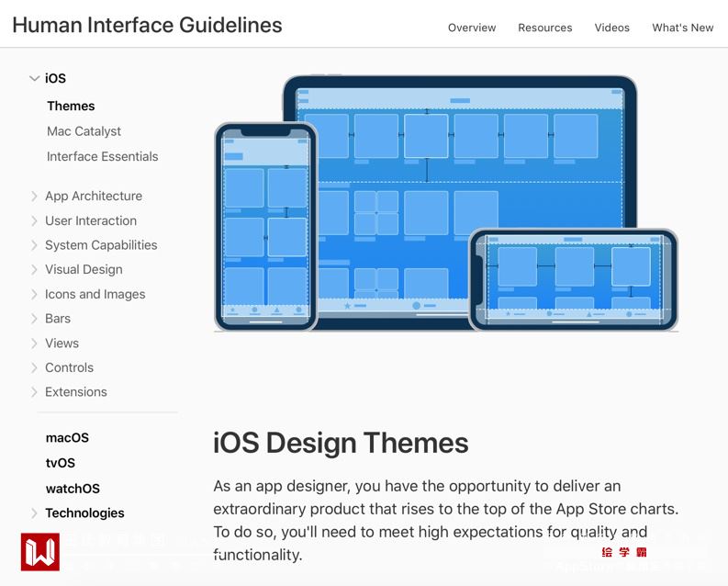The width and height of the screenshot is (728, 586).
Task: Click the iOS Design Themes heading
Action: click(x=341, y=443)
